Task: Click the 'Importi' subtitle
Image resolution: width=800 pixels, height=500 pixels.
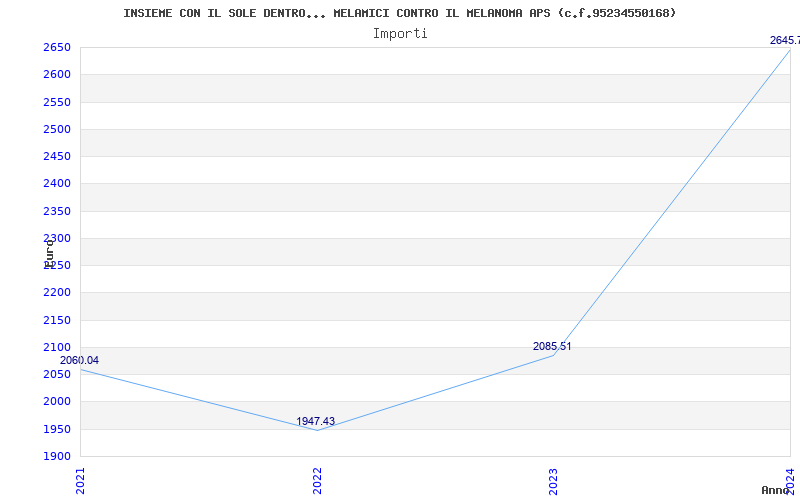Action: (x=400, y=33)
